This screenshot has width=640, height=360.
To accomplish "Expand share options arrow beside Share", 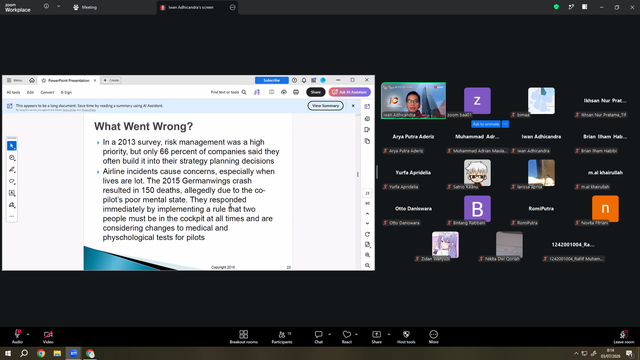I will pos(389,334).
